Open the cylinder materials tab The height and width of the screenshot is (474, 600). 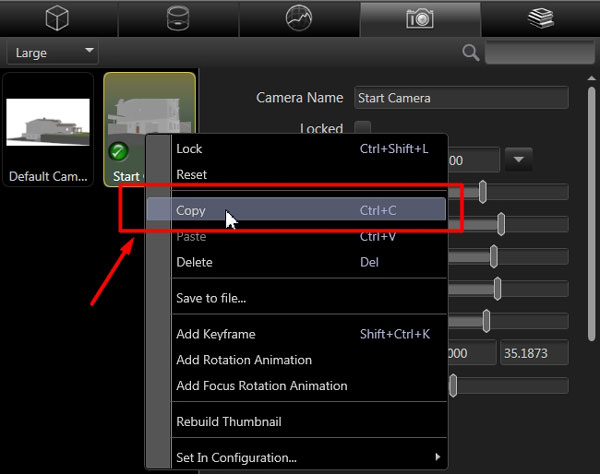(x=178, y=18)
